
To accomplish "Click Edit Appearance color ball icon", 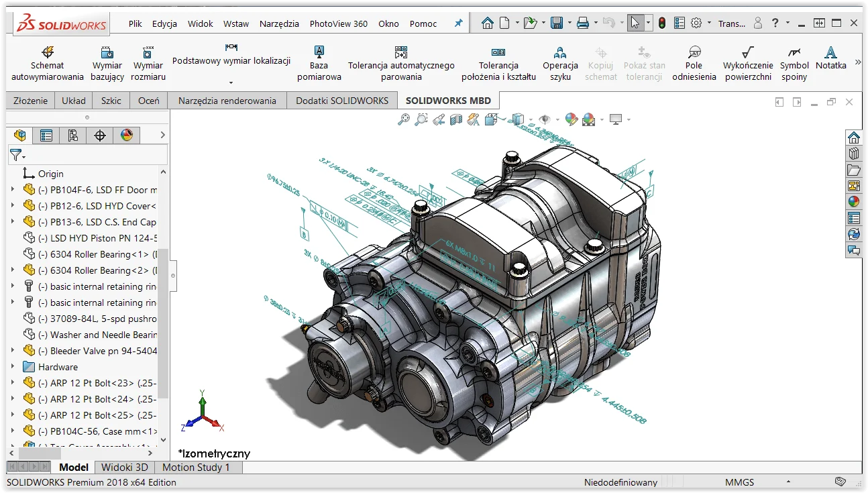I will 572,119.
